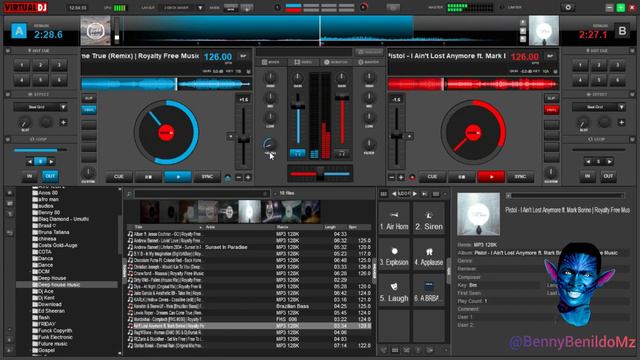The height and width of the screenshot is (360, 640).
Task: Switch to the VIDEO tab
Action: (x=303, y=62)
